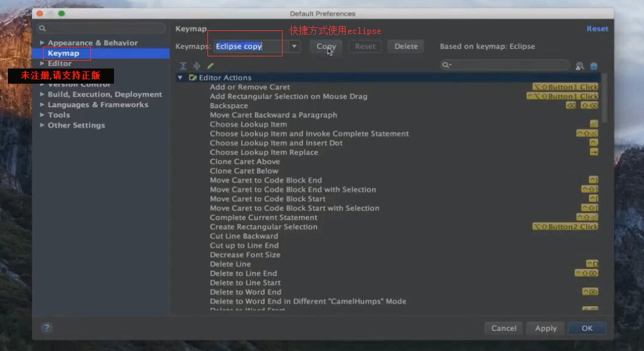The height and width of the screenshot is (351, 644).
Task: Select the Cut Line Backward action
Action: tap(244, 236)
